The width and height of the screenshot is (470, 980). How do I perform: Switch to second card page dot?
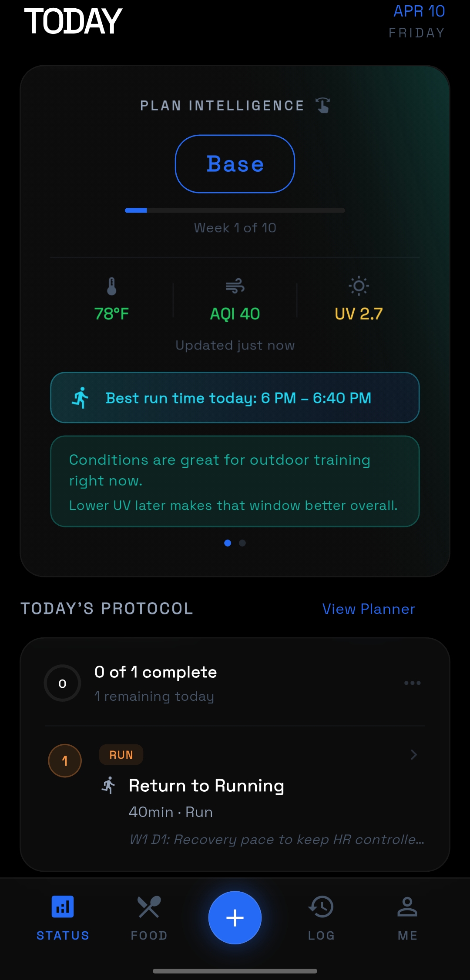point(242,543)
